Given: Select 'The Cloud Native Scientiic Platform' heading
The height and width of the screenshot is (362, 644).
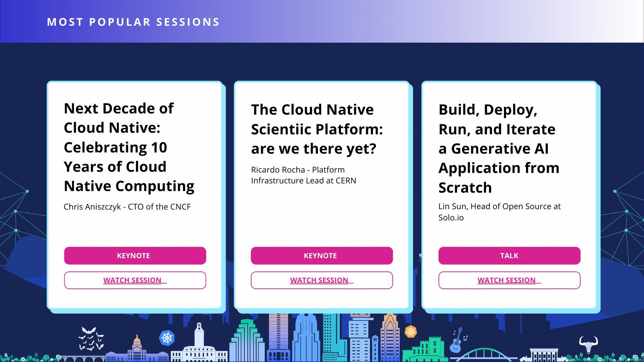Looking at the screenshot, I should pos(317,129).
